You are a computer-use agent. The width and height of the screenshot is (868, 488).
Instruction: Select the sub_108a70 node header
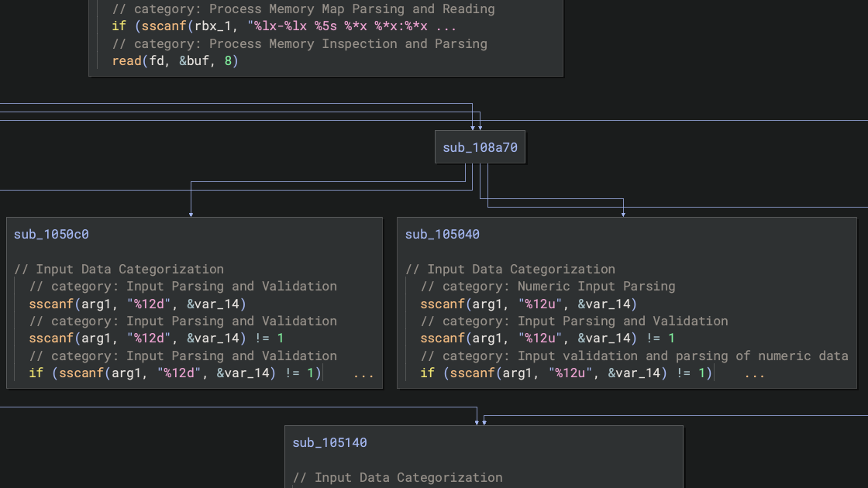(480, 146)
